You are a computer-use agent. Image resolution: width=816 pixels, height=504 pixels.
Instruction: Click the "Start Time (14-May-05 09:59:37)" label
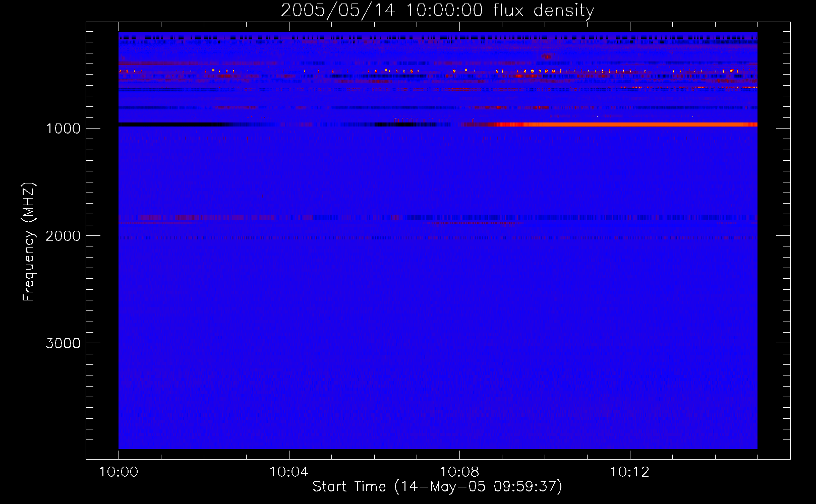(x=437, y=487)
